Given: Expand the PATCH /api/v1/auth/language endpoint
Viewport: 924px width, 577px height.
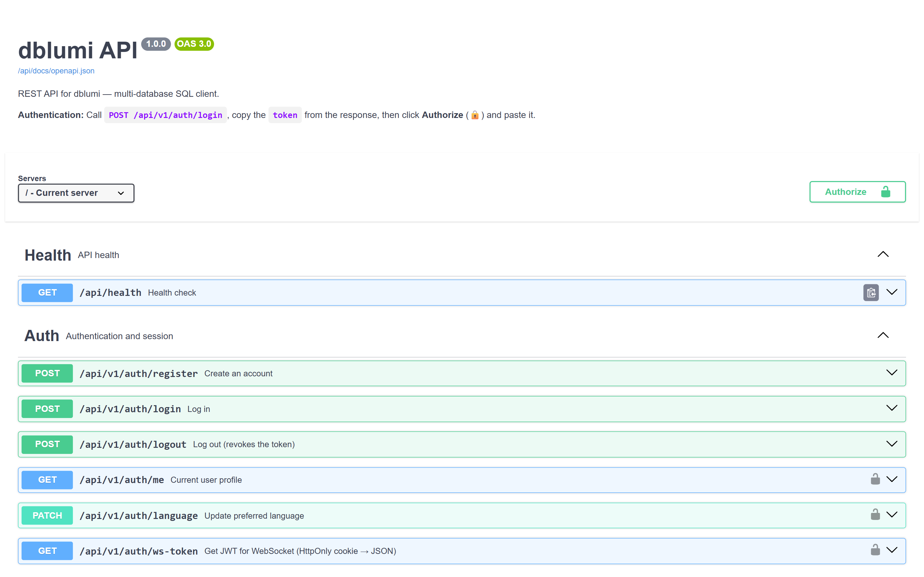Looking at the screenshot, I should click(892, 515).
